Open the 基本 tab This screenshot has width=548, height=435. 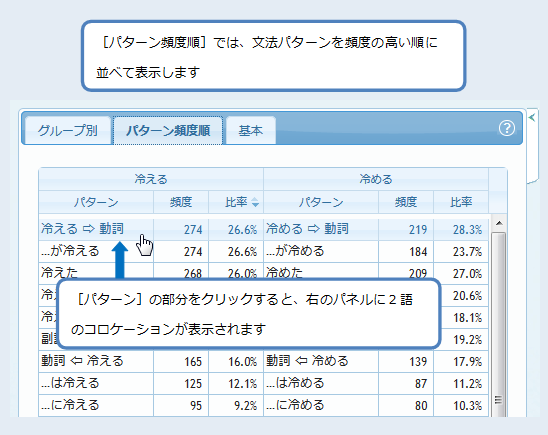[x=251, y=130]
